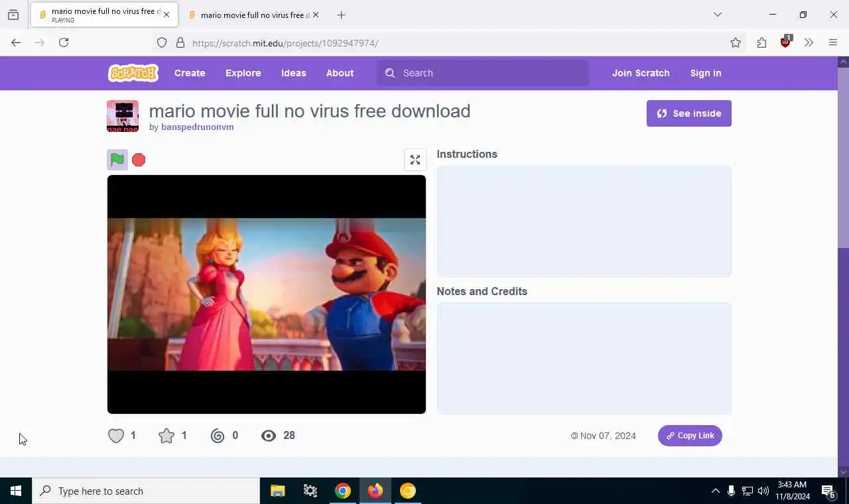Click the project stage video area
The height and width of the screenshot is (504, 849).
(x=267, y=294)
